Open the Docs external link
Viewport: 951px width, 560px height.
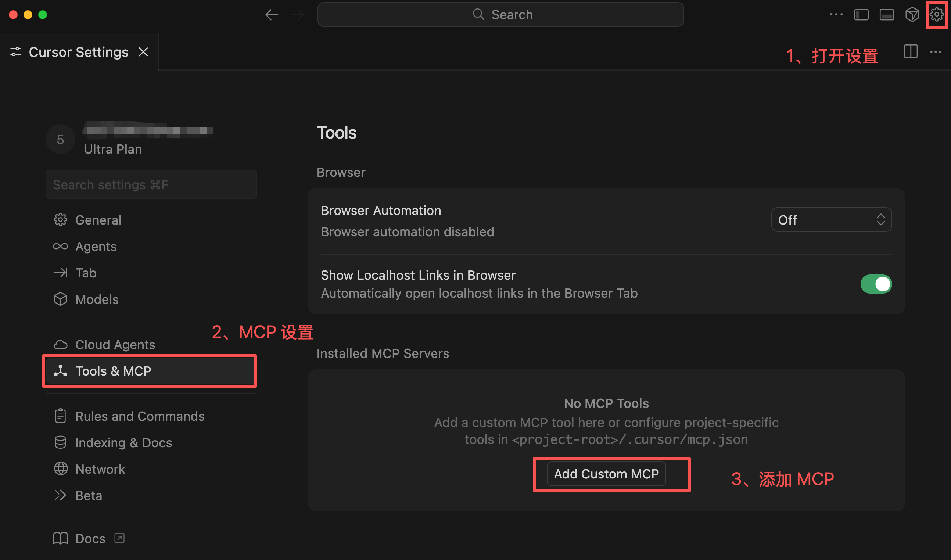click(x=90, y=538)
